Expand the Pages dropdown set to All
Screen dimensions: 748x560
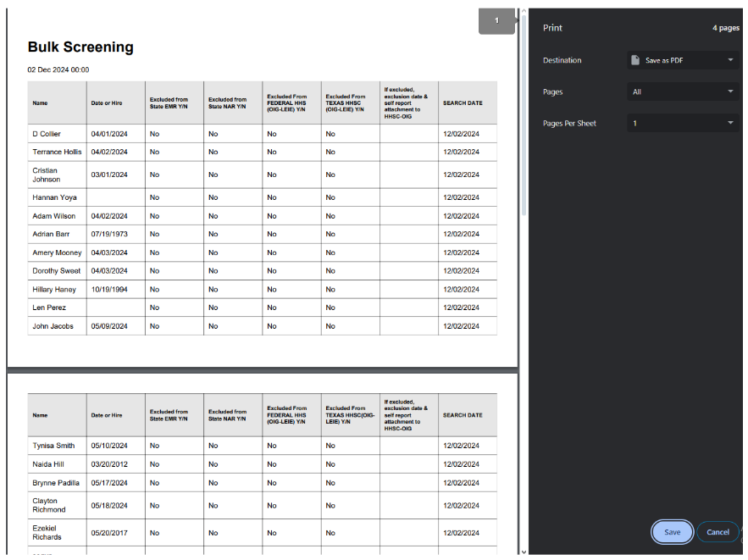[x=684, y=91]
